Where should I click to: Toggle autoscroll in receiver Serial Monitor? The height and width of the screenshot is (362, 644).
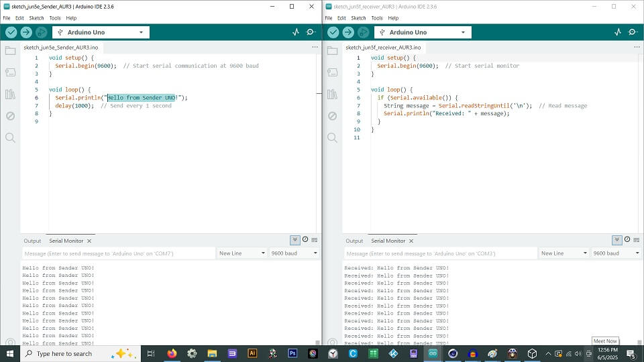click(617, 240)
